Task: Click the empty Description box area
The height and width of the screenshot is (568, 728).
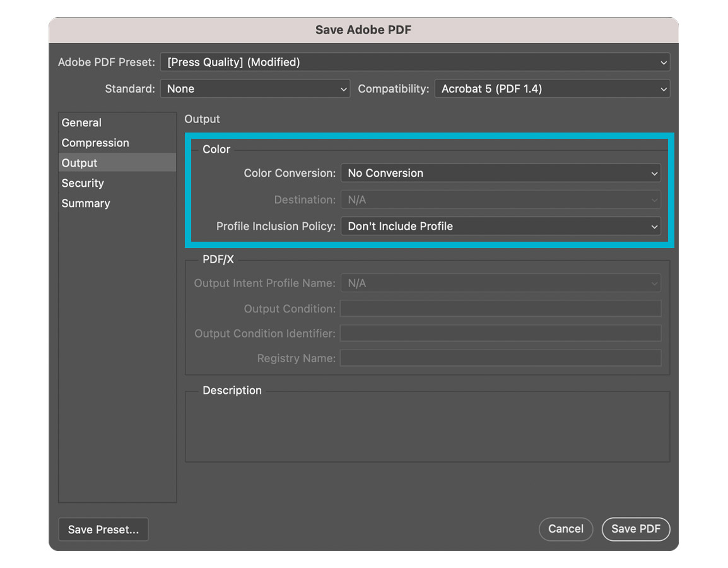Action: point(427,429)
